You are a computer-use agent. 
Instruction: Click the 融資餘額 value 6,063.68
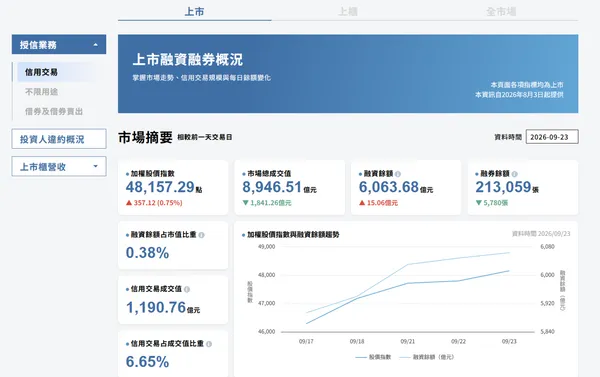tap(389, 187)
